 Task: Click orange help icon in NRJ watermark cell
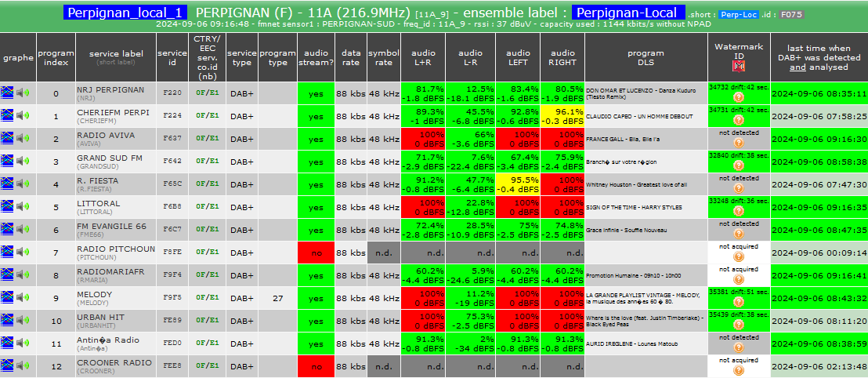tap(739, 97)
